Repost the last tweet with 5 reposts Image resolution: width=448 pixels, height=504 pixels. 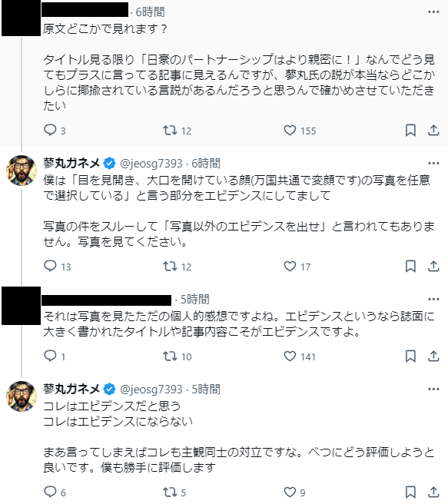tap(174, 492)
